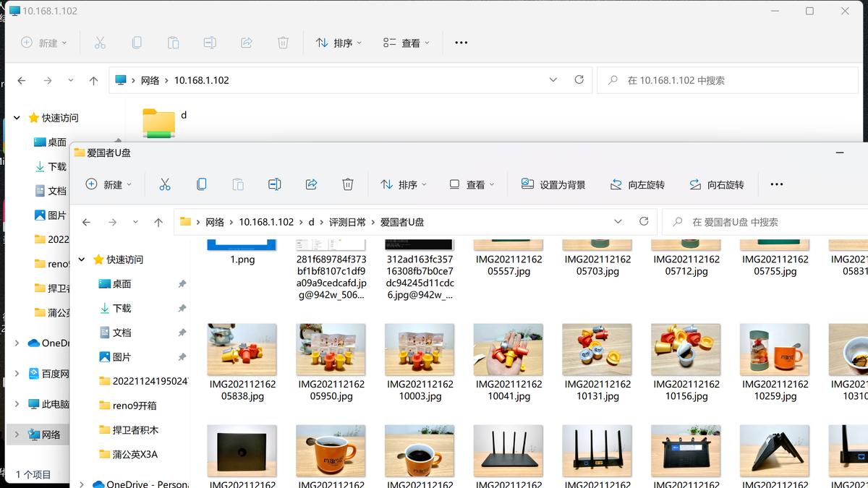868x488 pixels.
Task: Select the Cut icon in the toolbar
Action: 165,184
